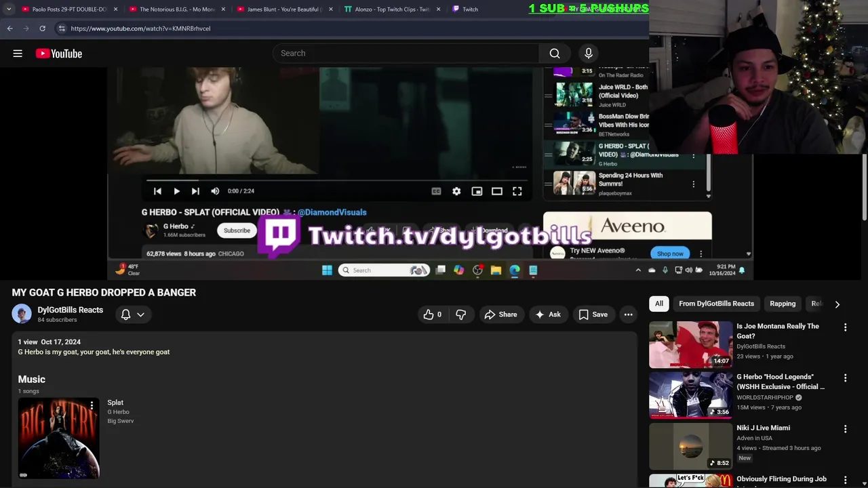The height and width of the screenshot is (488, 868).
Task: Open notification bell dropdown for DylGotBills Reacts
Action: 133,314
